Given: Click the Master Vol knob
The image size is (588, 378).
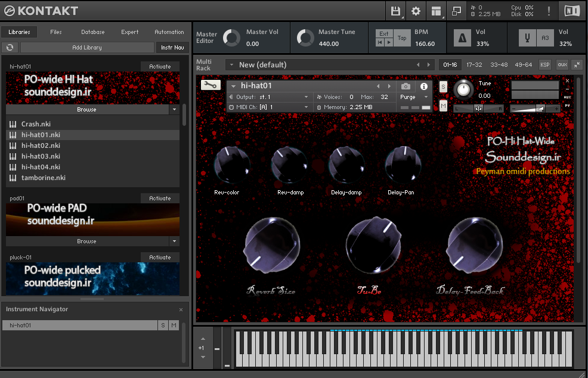Looking at the screenshot, I should tap(232, 38).
